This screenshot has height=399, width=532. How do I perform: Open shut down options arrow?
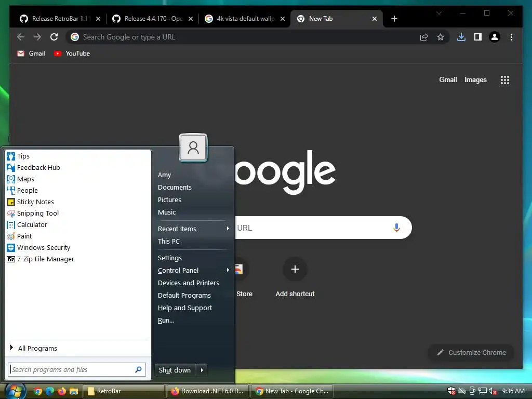(202, 370)
